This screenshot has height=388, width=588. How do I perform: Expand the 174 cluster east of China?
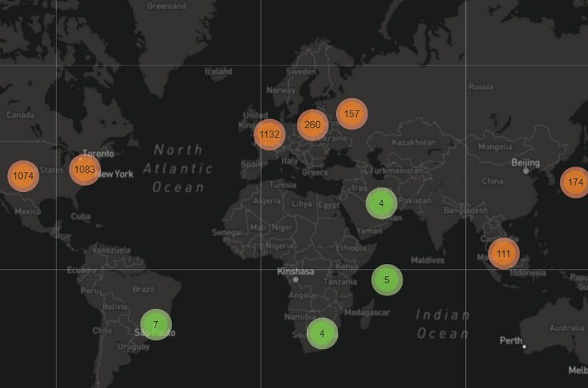click(574, 182)
